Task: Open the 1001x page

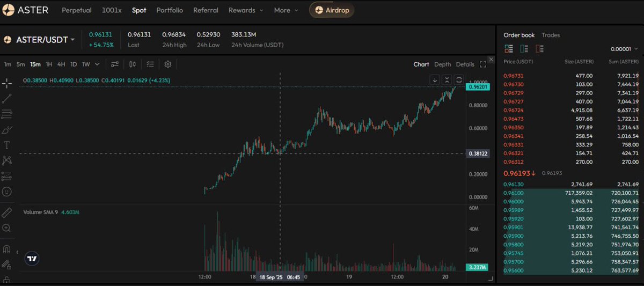Action: pyautogui.click(x=112, y=10)
